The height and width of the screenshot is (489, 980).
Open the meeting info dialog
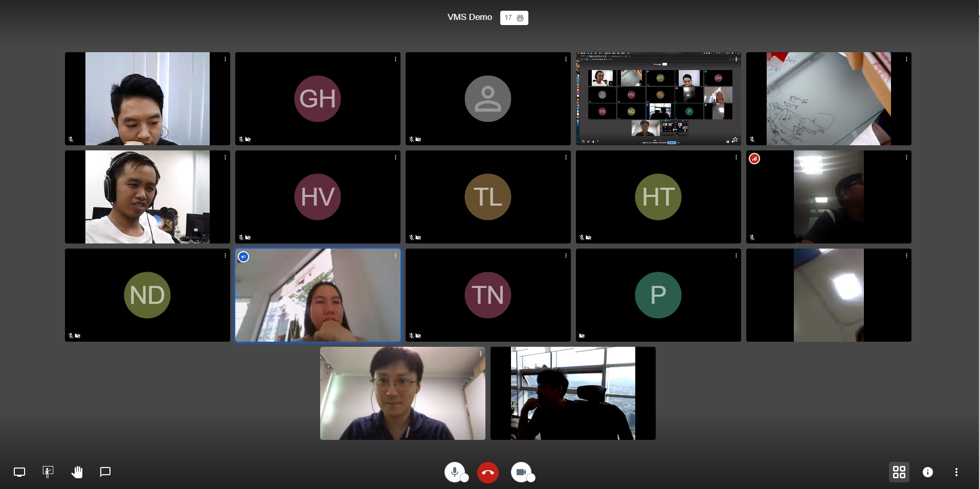[x=927, y=472]
